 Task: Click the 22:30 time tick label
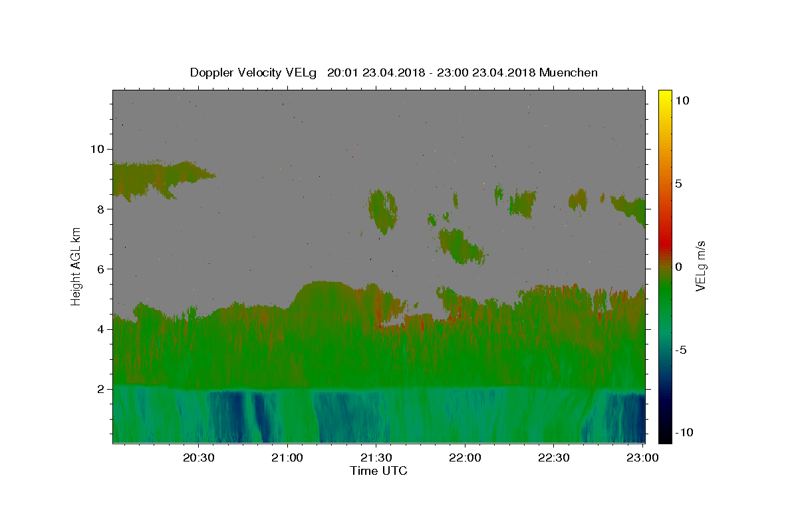pos(553,458)
